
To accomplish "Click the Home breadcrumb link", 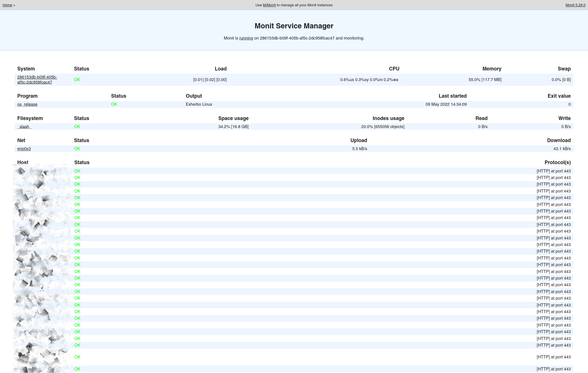I will pos(7,5).
